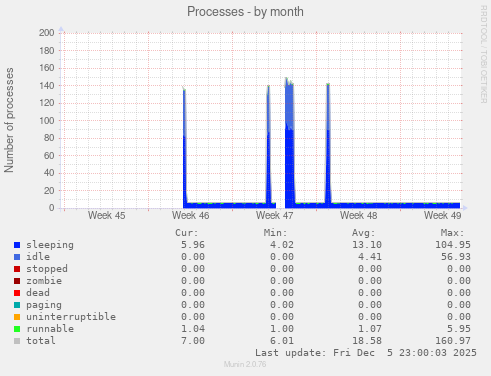Click the 'dead' legend label
Screen dimensions: 491x376
pos(38,293)
